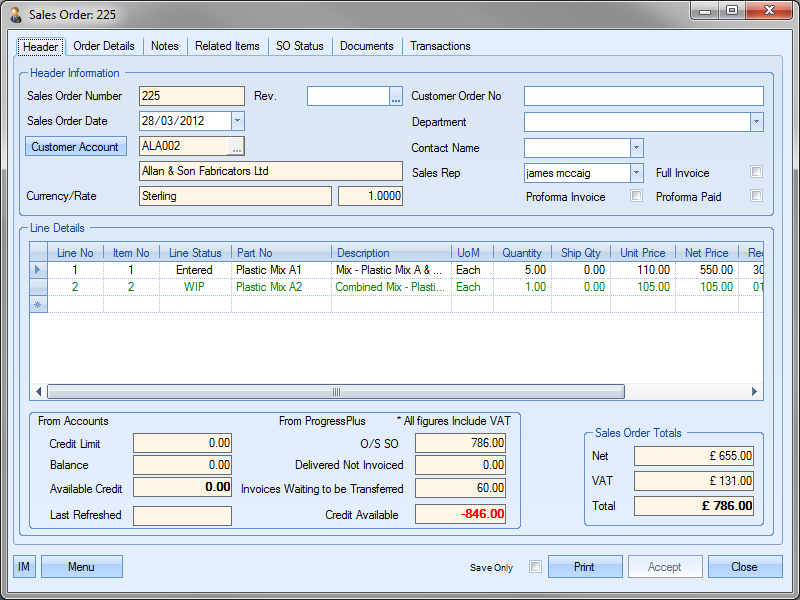Click the Customer Account lookup ellipsis button
Viewport: 800px width, 600px height.
pyautogui.click(x=236, y=147)
